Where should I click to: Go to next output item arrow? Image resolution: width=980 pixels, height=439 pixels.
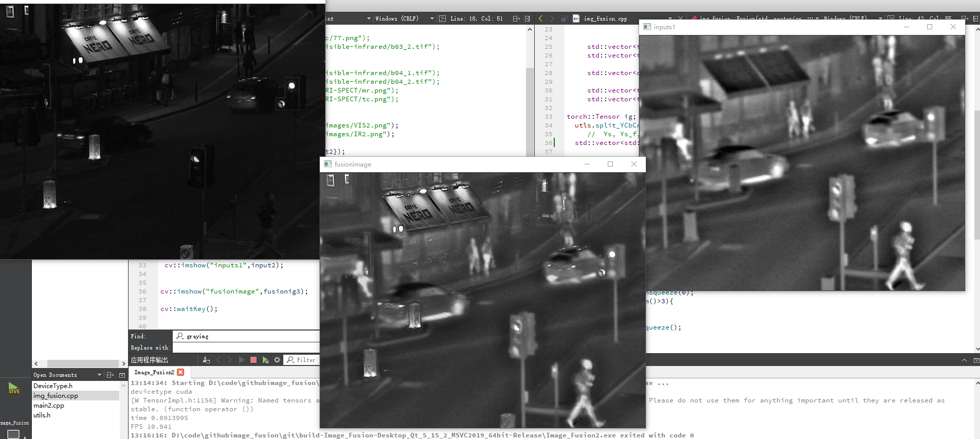(230, 360)
